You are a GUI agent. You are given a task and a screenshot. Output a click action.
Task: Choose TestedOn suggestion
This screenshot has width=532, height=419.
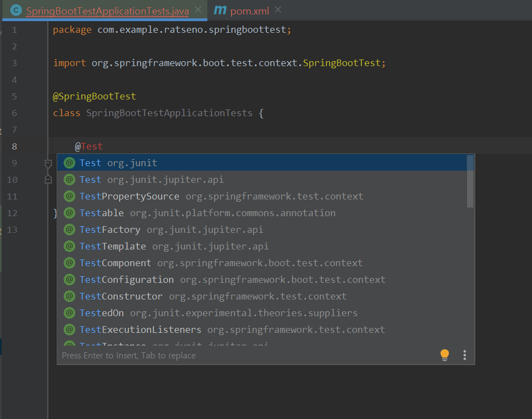pyautogui.click(x=262, y=312)
